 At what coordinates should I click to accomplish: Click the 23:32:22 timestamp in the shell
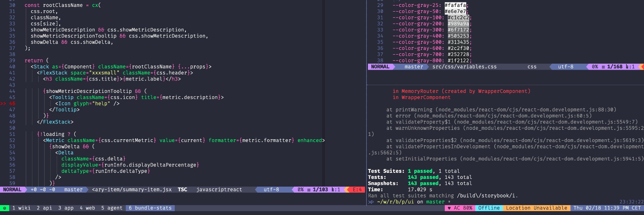pos(632,202)
